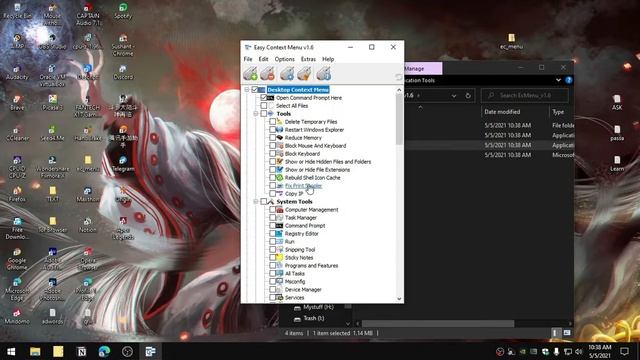Click the Registry Editor cube icon
Image resolution: width=640 pixels, height=360 pixels.
(280, 233)
